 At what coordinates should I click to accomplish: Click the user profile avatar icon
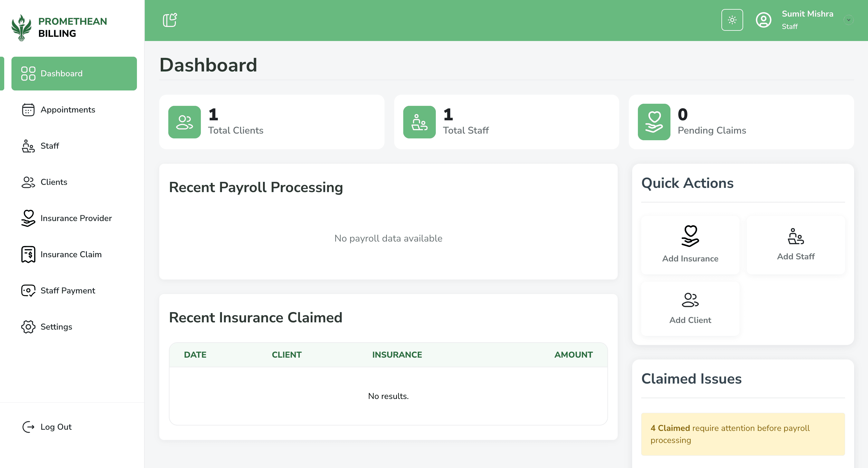764,20
